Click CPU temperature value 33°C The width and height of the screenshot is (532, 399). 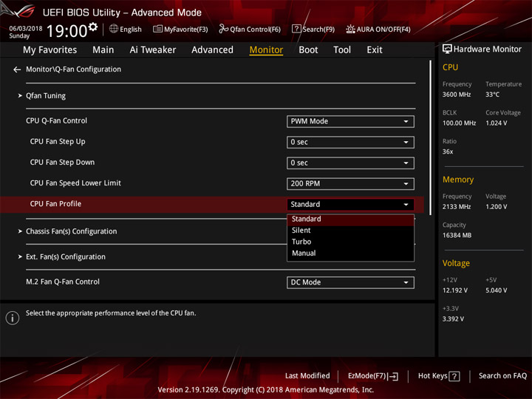(492, 95)
